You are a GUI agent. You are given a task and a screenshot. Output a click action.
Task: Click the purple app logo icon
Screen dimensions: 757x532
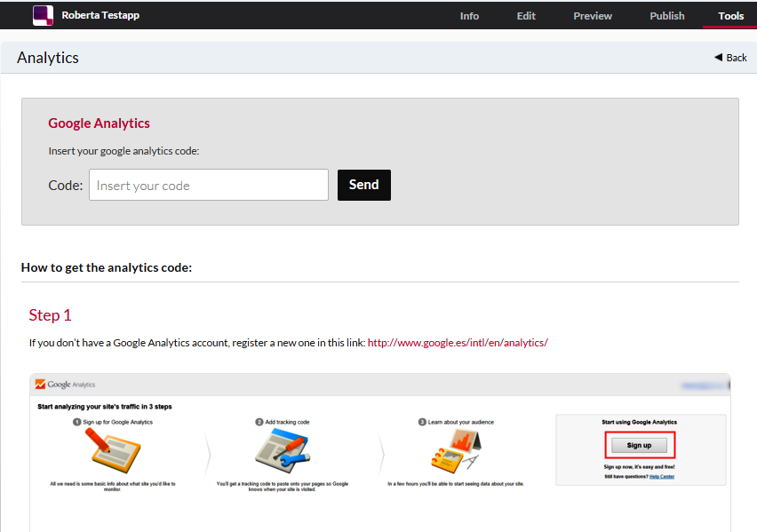coord(43,15)
